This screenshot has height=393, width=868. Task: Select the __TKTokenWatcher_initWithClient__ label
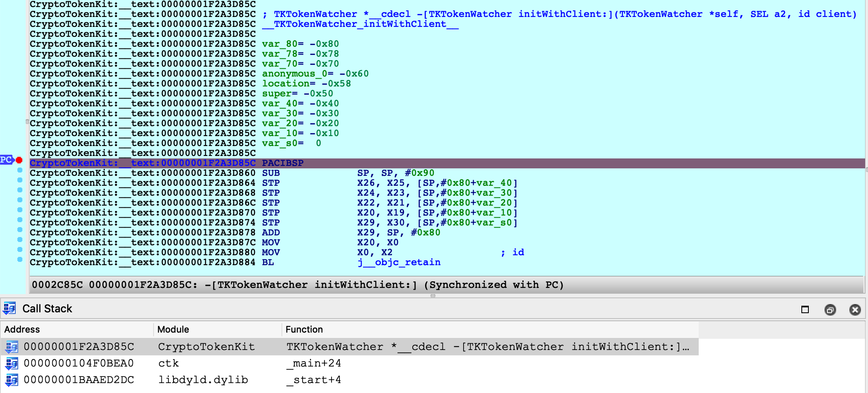(x=360, y=24)
